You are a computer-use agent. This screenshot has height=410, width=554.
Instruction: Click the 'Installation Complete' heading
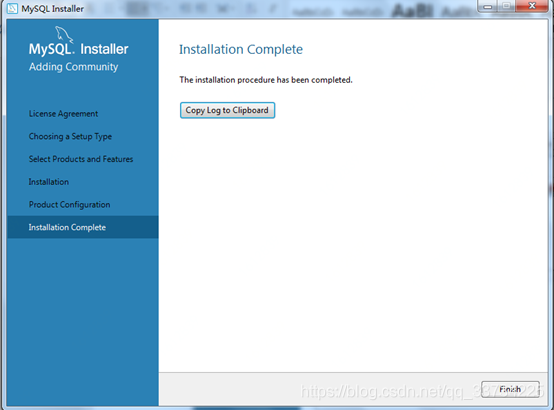(x=241, y=49)
